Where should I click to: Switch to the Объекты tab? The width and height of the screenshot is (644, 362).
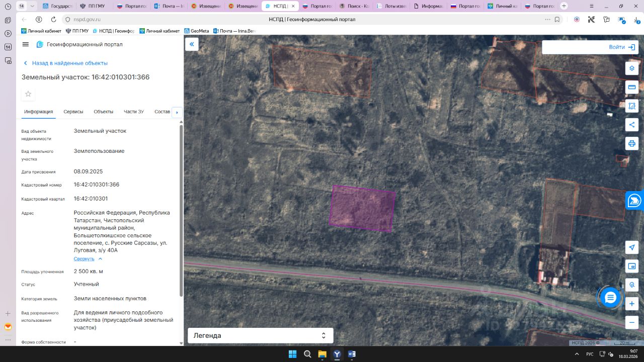coord(104,112)
